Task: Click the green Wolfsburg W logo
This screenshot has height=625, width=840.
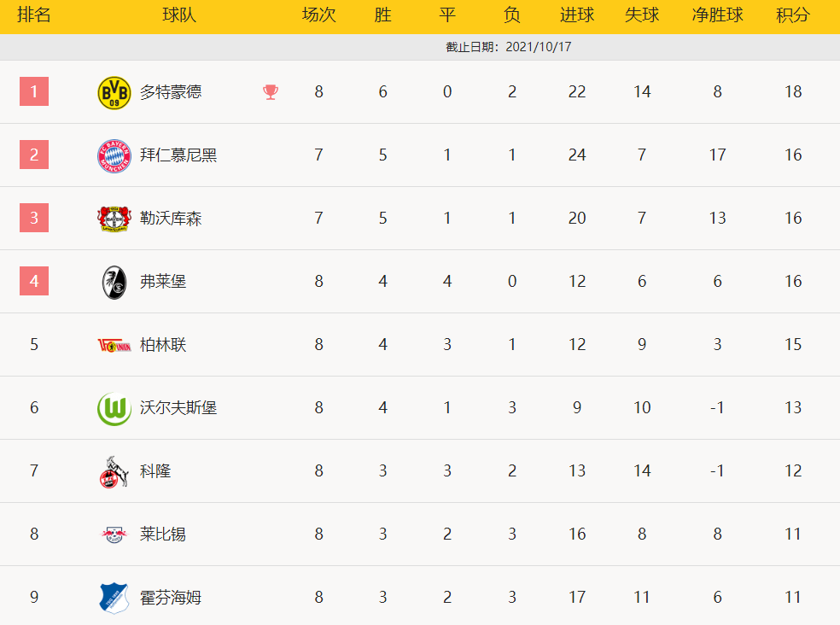Action: tap(114, 408)
